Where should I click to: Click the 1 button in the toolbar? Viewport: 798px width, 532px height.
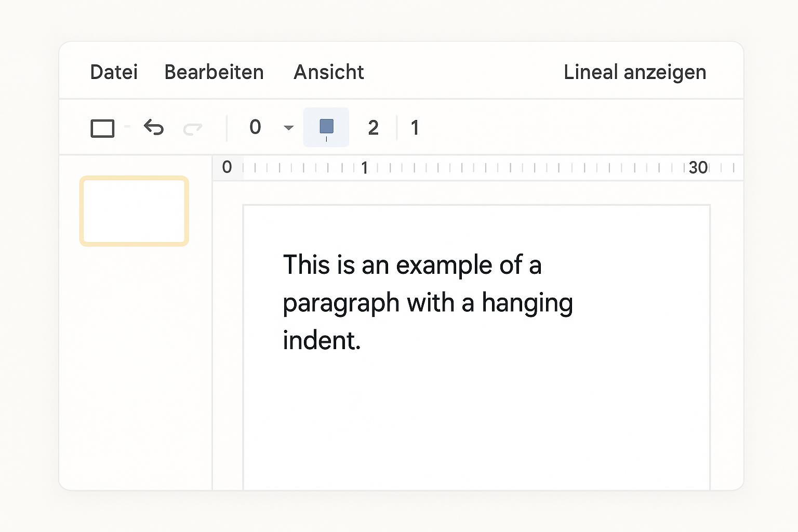pos(415,128)
